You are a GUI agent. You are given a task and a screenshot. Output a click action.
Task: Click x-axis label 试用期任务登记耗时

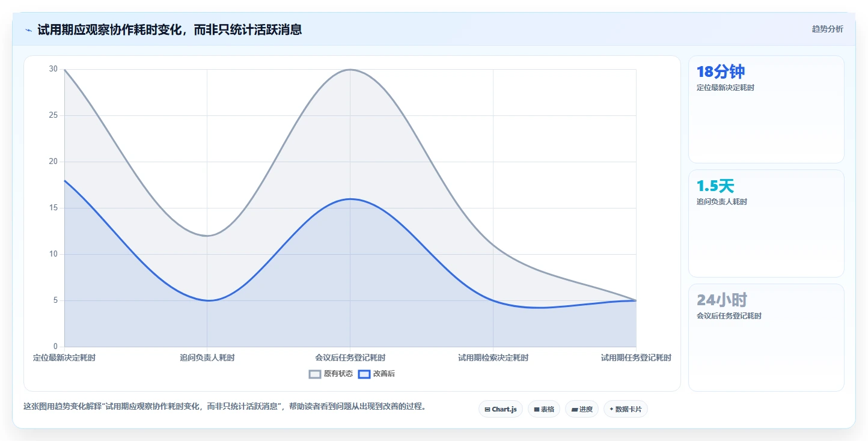click(636, 357)
